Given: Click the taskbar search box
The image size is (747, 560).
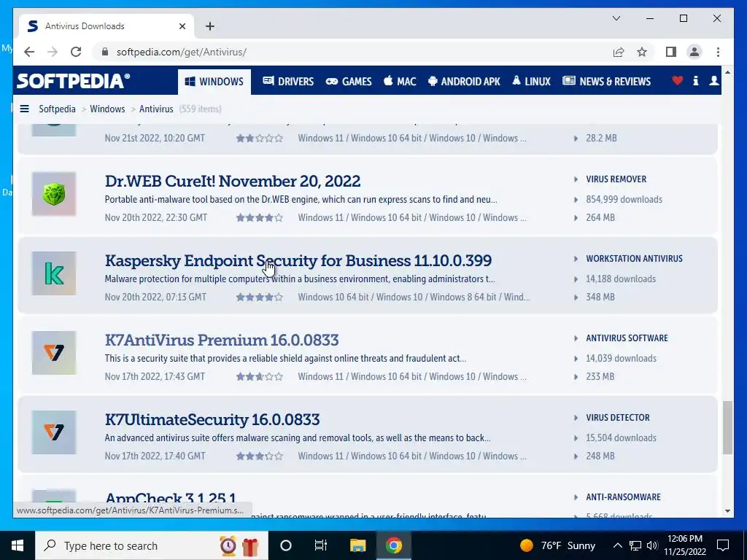Looking at the screenshot, I should [x=152, y=545].
